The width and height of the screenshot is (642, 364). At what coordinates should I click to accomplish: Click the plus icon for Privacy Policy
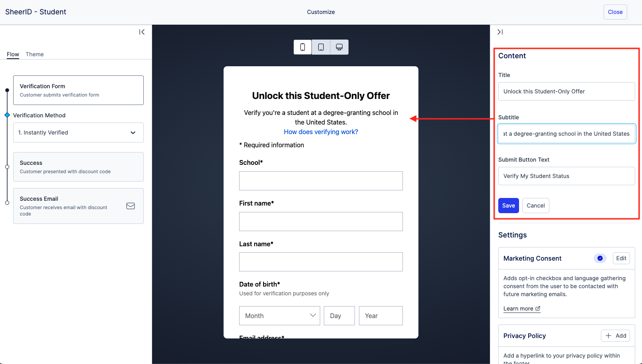[x=608, y=336]
